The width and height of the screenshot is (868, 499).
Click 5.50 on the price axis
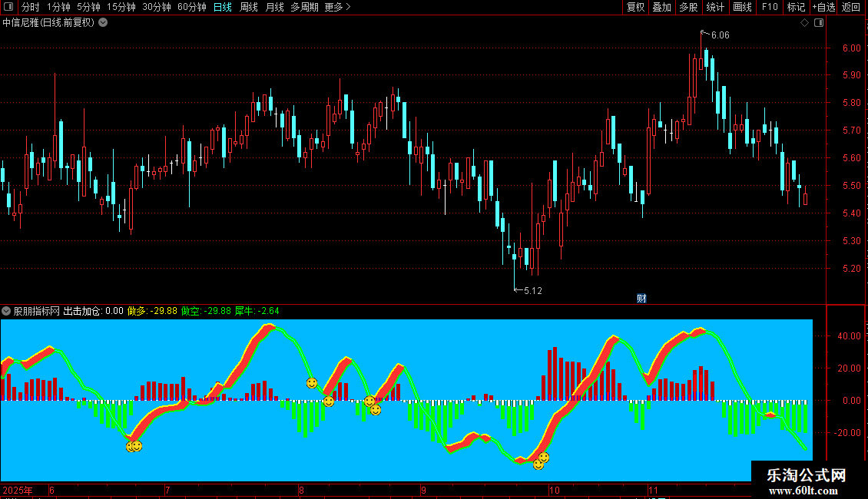851,186
